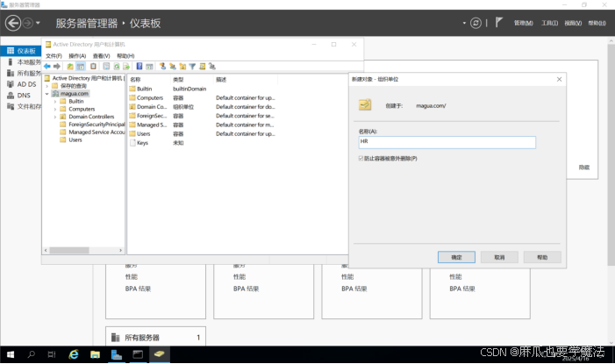The image size is (615, 364).
Task: Click the Forward arrow in the AD Users toolbar
Action: [x=57, y=67]
